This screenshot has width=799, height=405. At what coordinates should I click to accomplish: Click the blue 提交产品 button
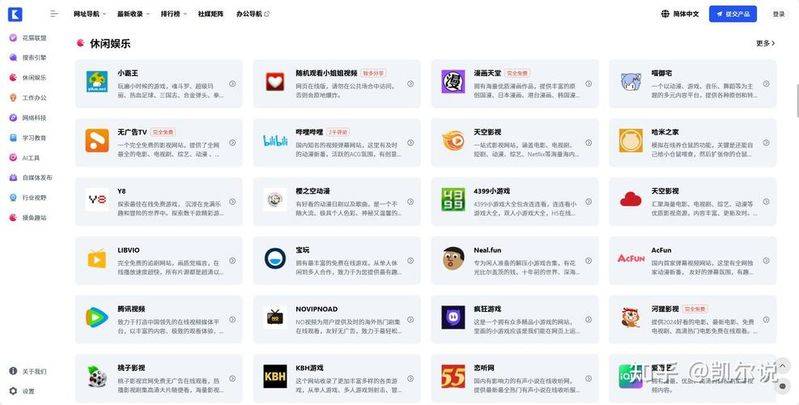point(733,14)
